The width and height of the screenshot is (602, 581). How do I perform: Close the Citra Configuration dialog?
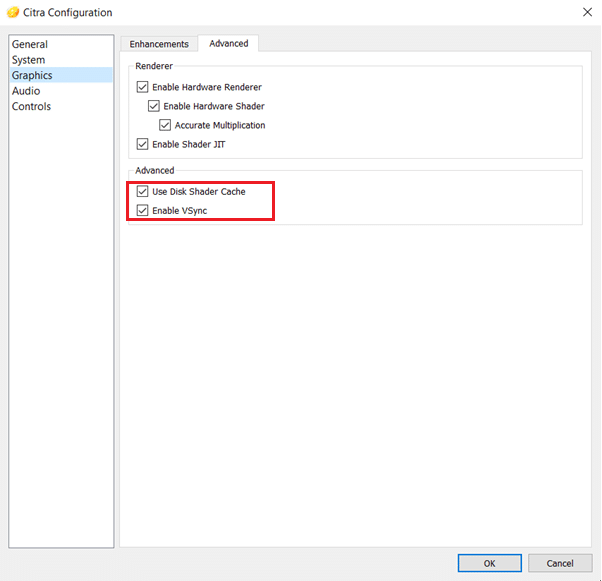click(x=585, y=13)
